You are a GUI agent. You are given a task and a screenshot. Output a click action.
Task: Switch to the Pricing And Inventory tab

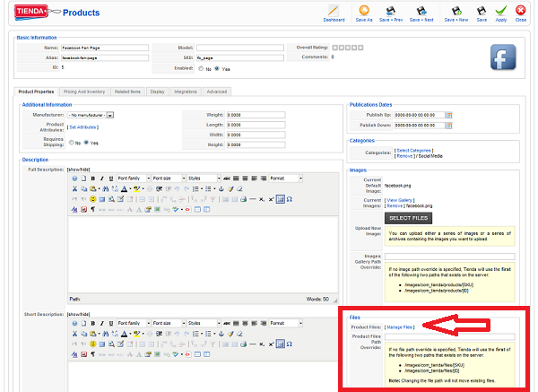coord(84,91)
